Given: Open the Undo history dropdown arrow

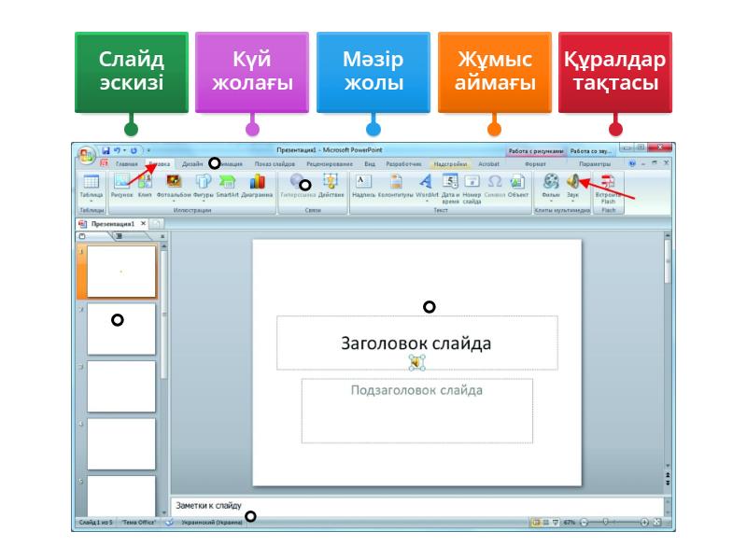Looking at the screenshot, I should [124, 150].
